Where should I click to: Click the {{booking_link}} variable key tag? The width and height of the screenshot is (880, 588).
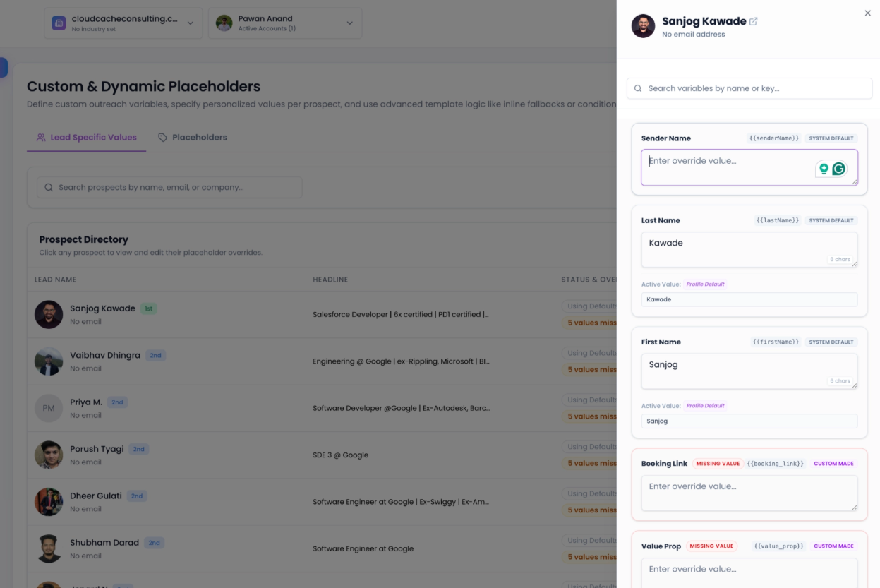pyautogui.click(x=776, y=464)
